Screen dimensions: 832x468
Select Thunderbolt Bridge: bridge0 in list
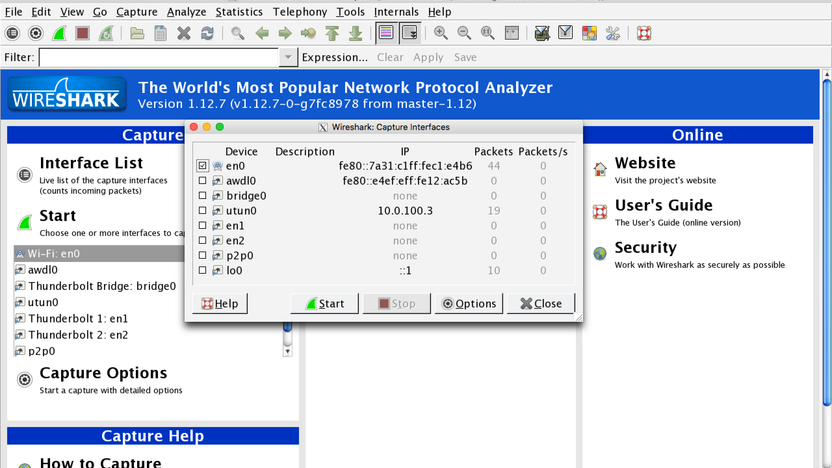click(101, 286)
